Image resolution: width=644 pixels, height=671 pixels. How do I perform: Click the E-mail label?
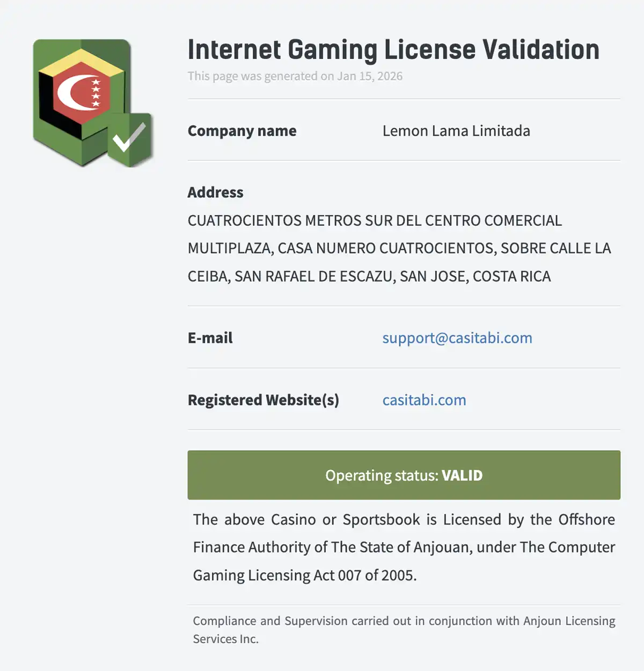[210, 338]
